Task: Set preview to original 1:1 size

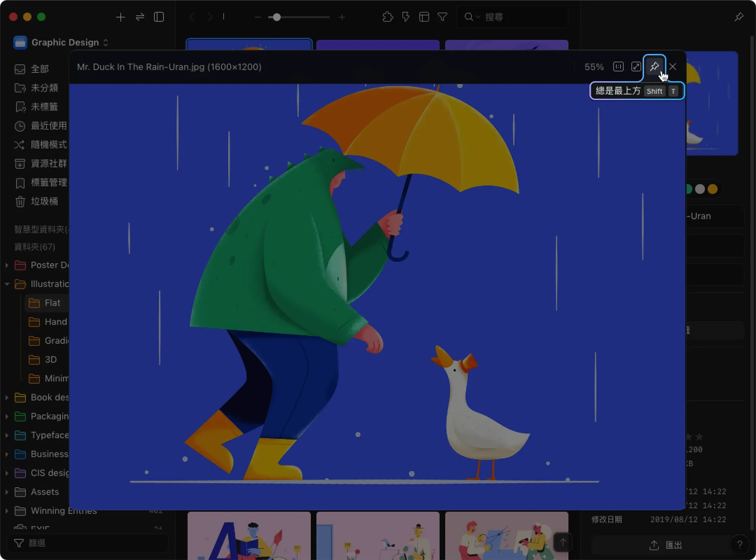Action: (618, 67)
